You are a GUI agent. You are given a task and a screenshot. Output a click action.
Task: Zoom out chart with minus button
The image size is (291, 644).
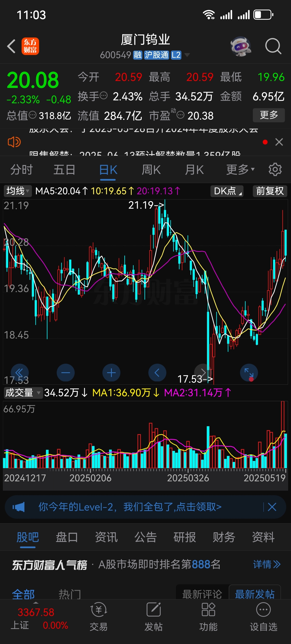point(66,373)
